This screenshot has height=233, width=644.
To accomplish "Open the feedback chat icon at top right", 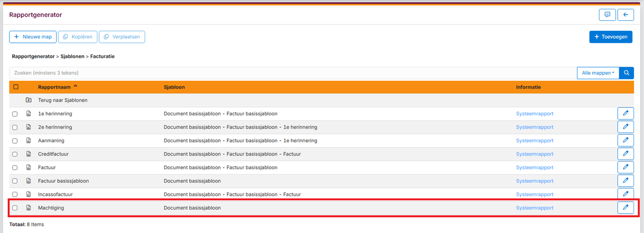I will click(x=607, y=15).
